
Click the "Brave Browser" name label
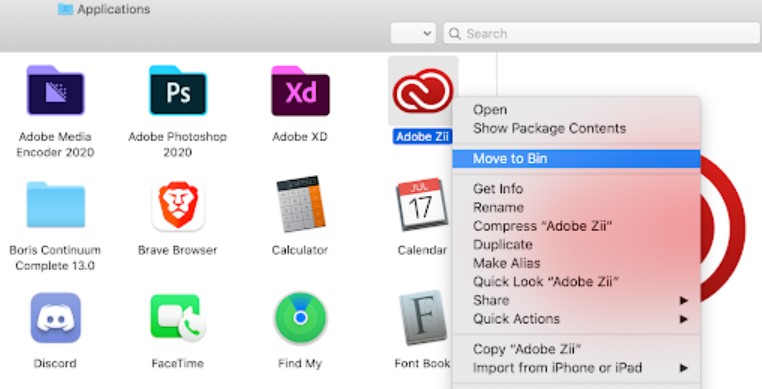[177, 250]
